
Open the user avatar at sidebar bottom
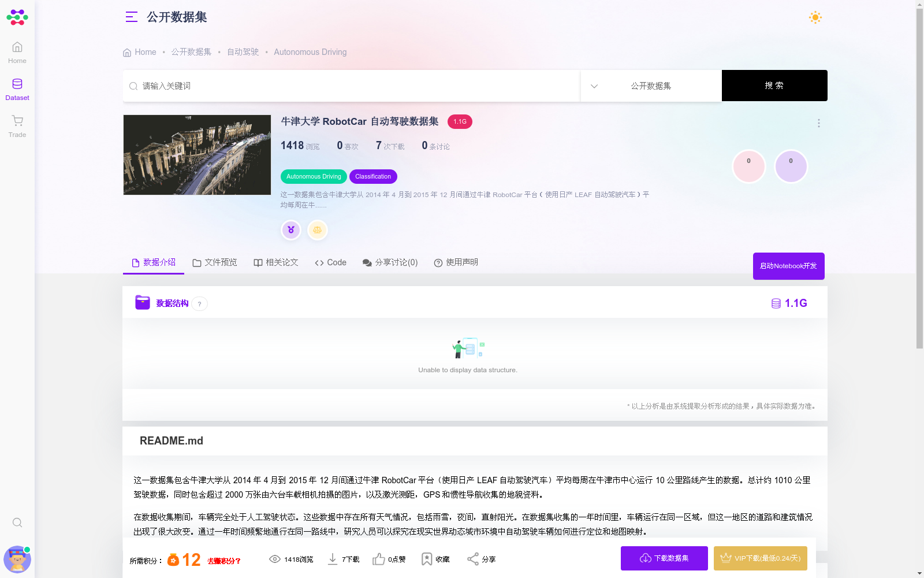coord(17,559)
